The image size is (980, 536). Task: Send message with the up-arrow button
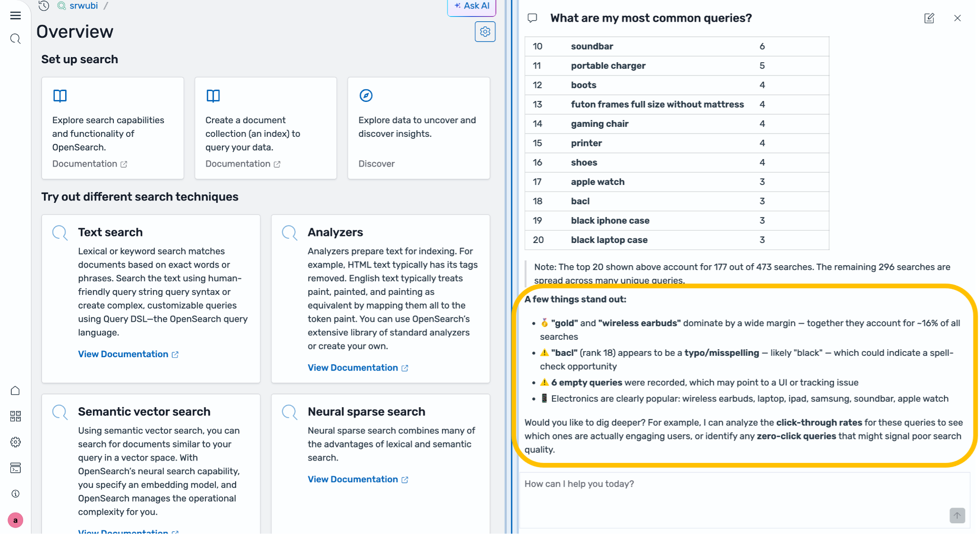coord(957,515)
